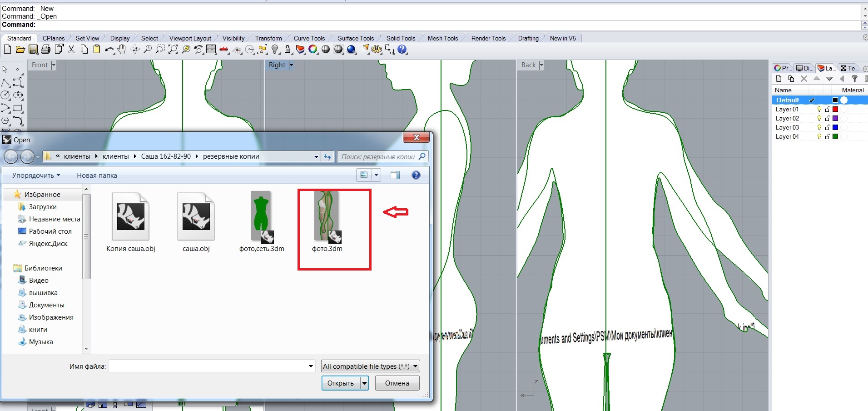
Task: Click the Открыть button's split arrow
Action: click(364, 383)
